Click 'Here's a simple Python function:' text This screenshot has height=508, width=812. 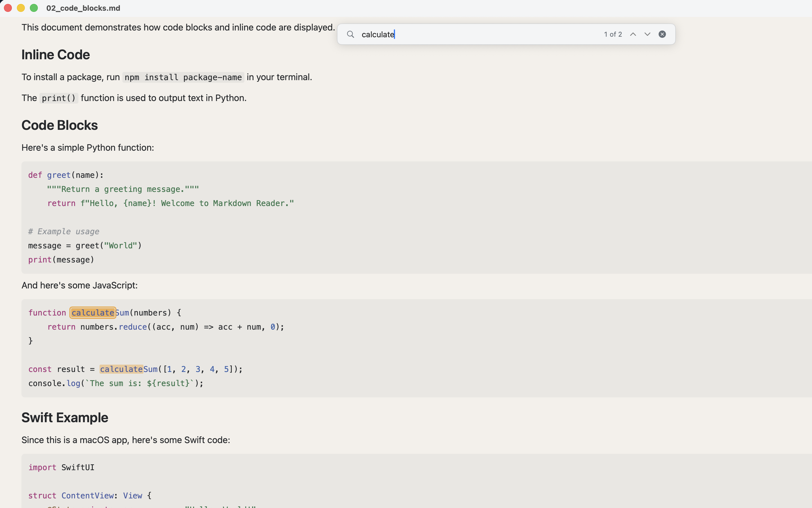pyautogui.click(x=88, y=148)
